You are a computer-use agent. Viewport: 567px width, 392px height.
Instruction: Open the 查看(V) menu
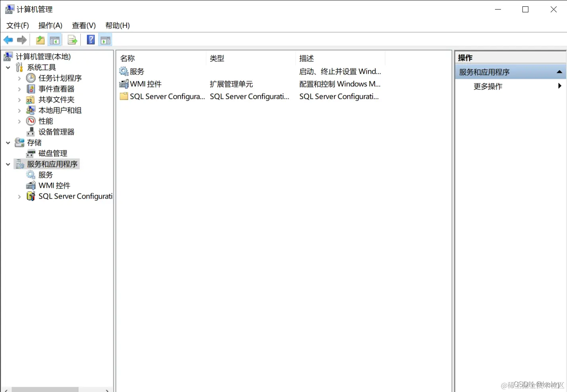coord(84,25)
